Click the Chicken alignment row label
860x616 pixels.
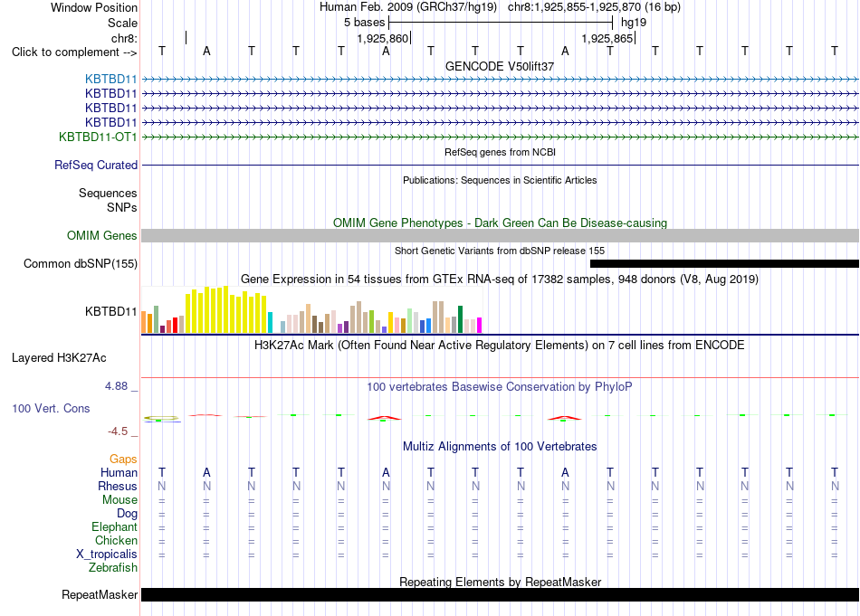point(116,541)
